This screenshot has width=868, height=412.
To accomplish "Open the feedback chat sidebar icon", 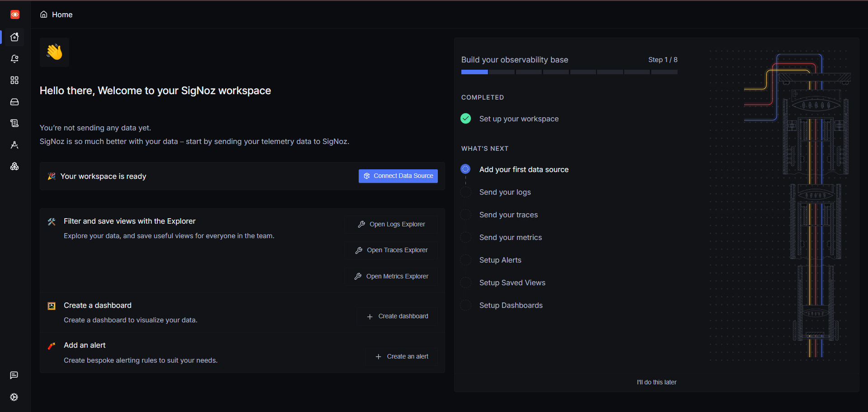I will (14, 375).
